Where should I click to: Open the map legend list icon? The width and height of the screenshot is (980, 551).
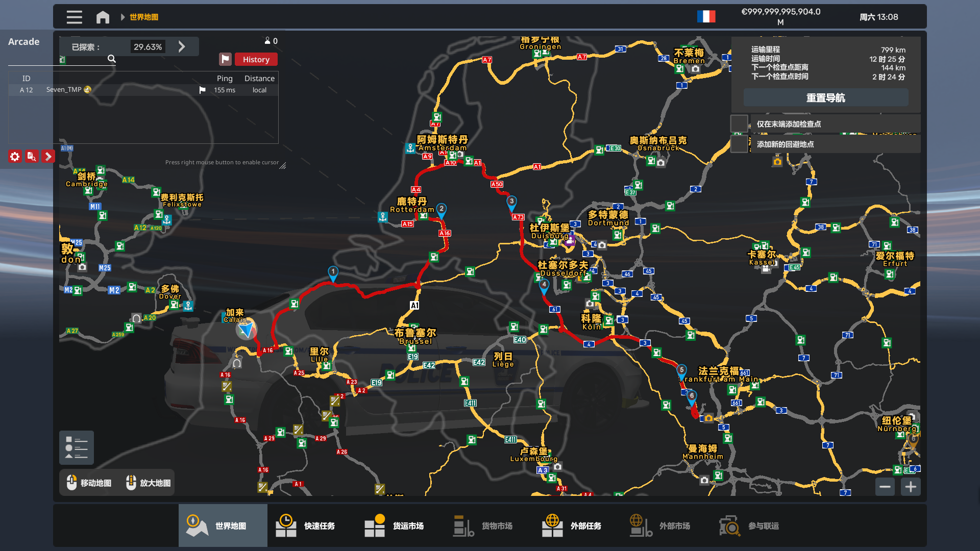(77, 447)
